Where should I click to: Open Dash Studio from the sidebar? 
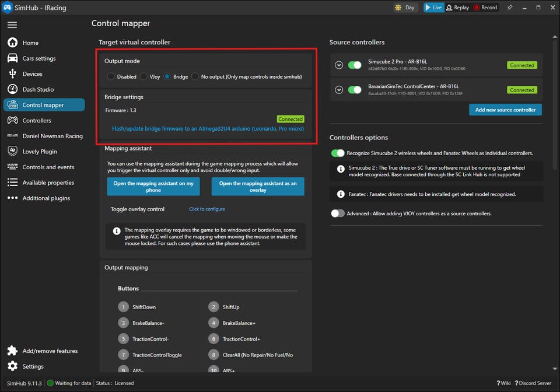coord(38,89)
